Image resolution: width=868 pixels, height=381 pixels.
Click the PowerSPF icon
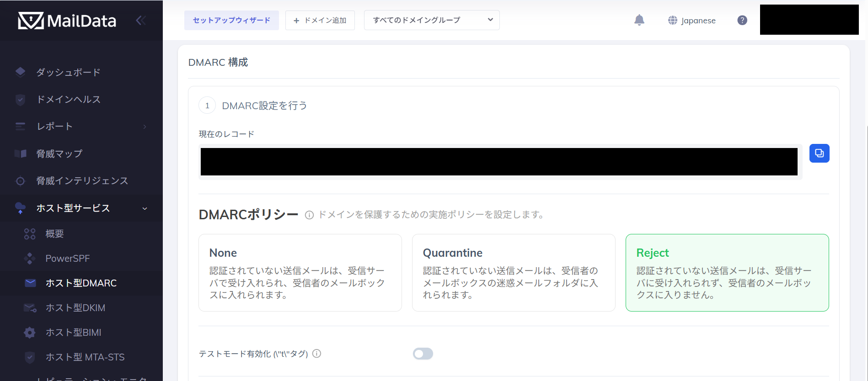point(30,259)
